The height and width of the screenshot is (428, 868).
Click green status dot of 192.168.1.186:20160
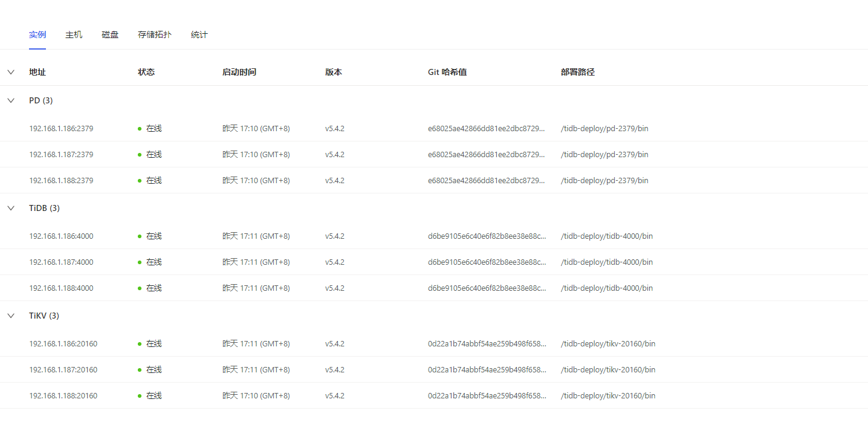click(x=140, y=344)
